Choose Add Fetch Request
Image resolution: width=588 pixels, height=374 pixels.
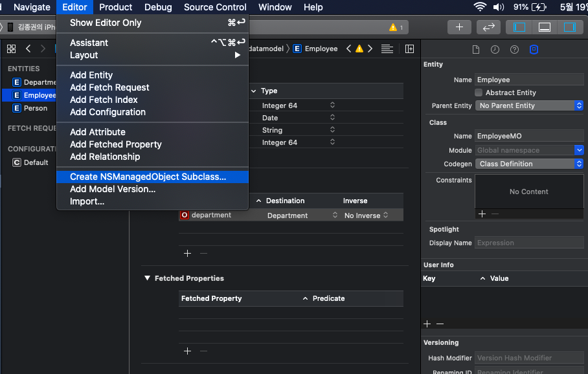click(x=152, y=87)
